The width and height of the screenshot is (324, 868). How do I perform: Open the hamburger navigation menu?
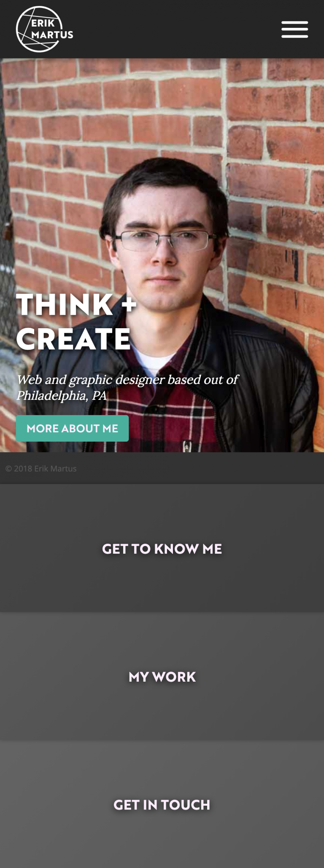click(294, 29)
